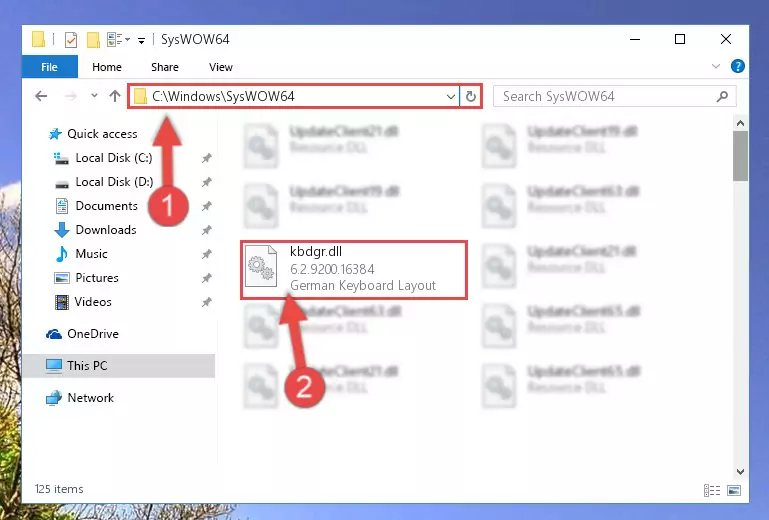Viewport: 769px width, 520px height.
Task: Open the Recent locations dropdown arrow
Action: coord(94,96)
